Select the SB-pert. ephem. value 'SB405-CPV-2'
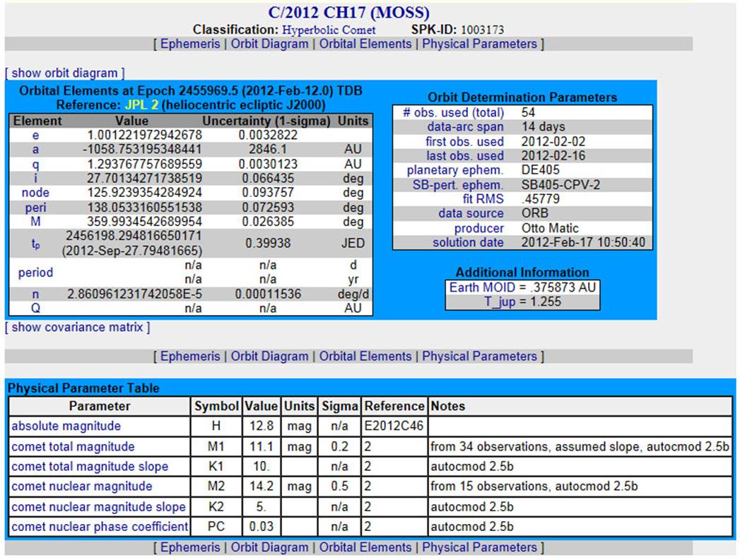Screen dimensions: 740x560 [560, 185]
